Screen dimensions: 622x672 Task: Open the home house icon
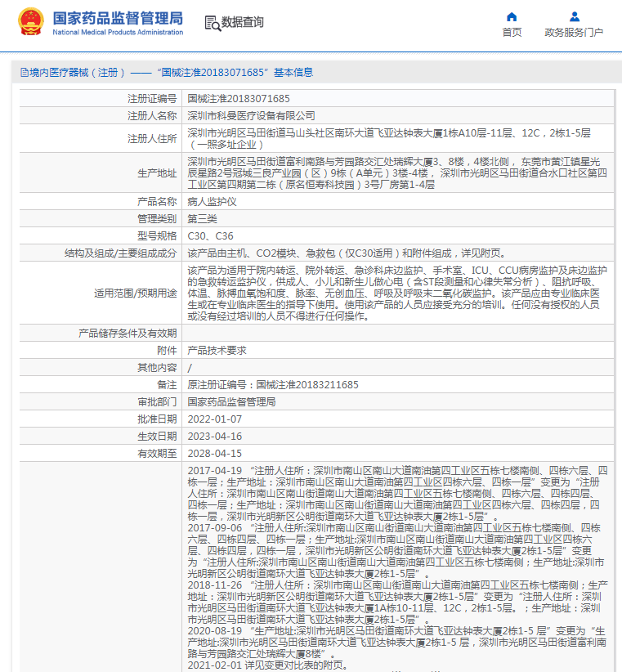(512, 16)
